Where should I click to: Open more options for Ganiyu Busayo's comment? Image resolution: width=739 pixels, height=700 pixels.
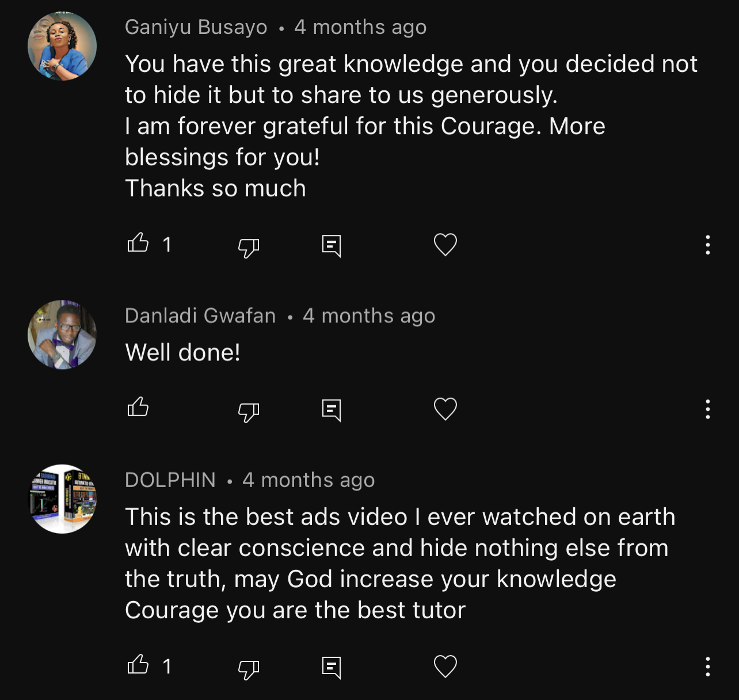click(707, 245)
